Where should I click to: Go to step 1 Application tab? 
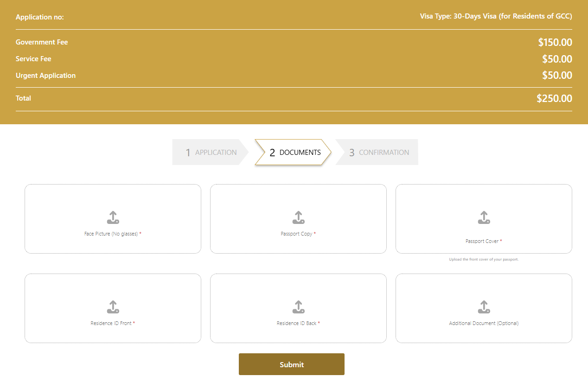[x=211, y=152]
